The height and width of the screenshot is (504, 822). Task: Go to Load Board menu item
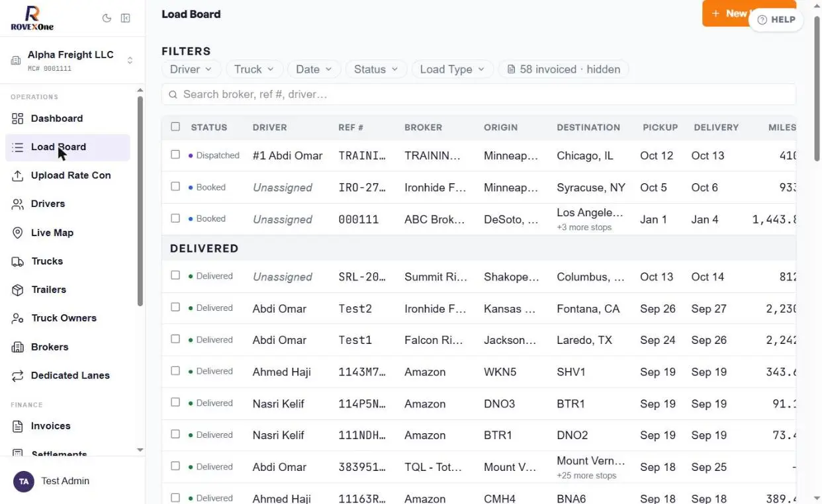(x=68, y=147)
